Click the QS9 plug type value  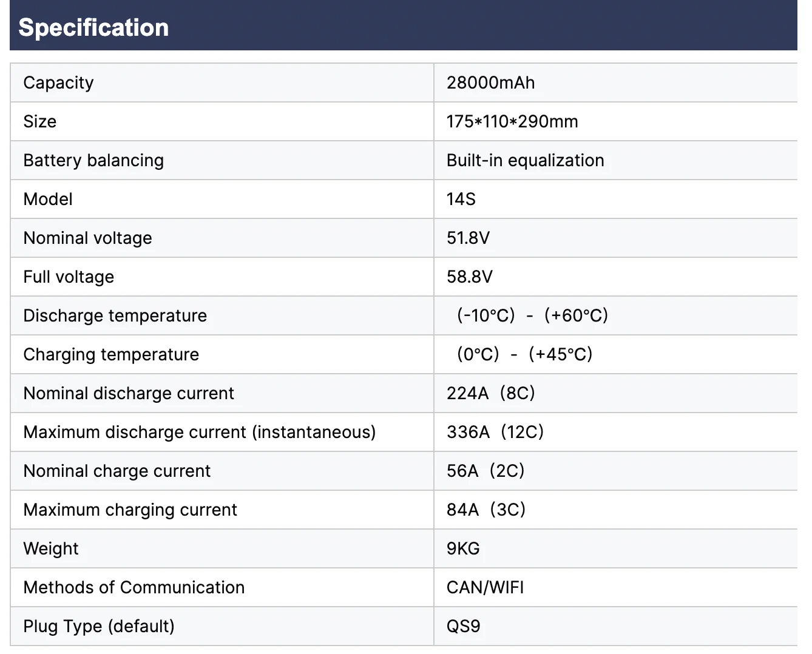[463, 626]
